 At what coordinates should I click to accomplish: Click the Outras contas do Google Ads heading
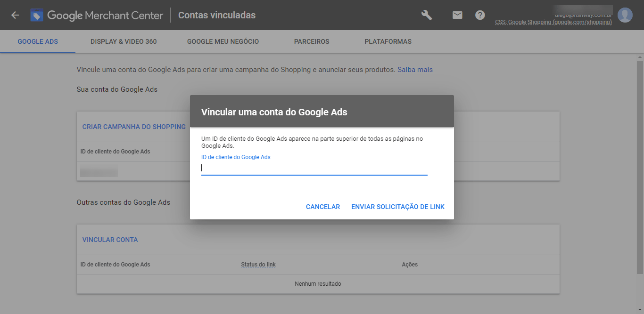124,202
